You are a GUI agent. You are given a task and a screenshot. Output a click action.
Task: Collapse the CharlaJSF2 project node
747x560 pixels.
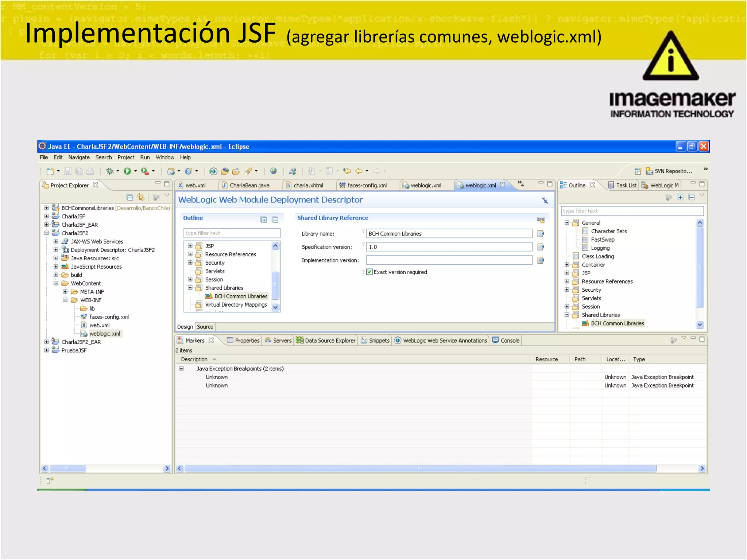(46, 233)
